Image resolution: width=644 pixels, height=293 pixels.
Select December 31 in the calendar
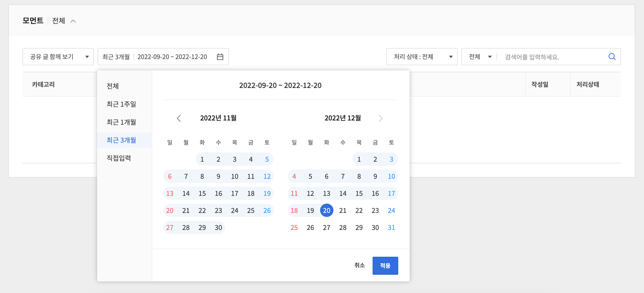(x=391, y=228)
